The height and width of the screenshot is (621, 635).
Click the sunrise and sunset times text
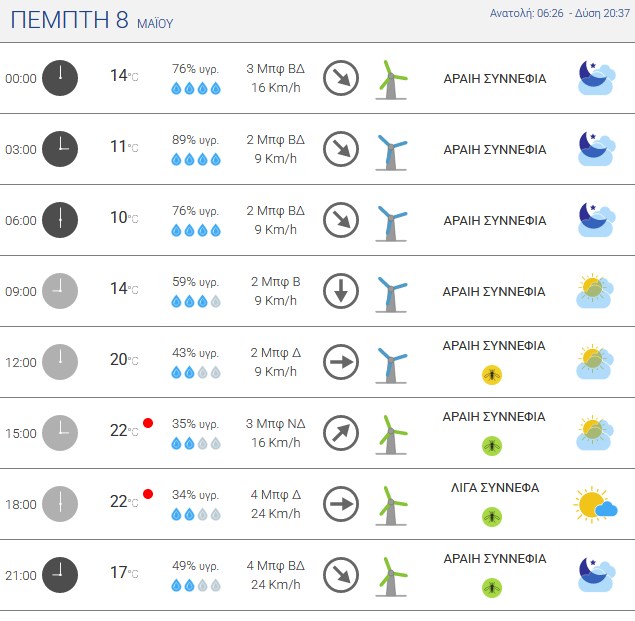pos(560,13)
